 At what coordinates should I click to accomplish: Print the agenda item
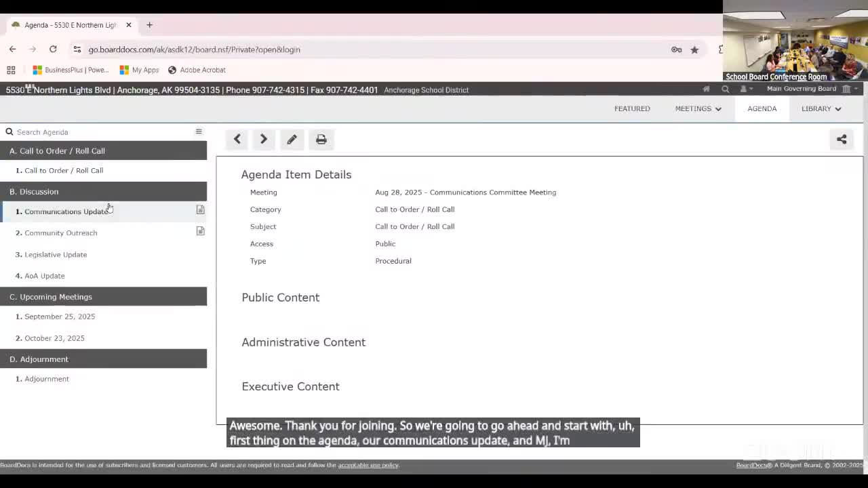pyautogui.click(x=321, y=140)
